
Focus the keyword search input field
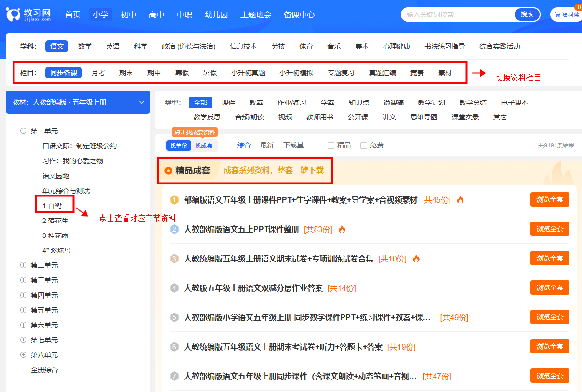click(458, 14)
